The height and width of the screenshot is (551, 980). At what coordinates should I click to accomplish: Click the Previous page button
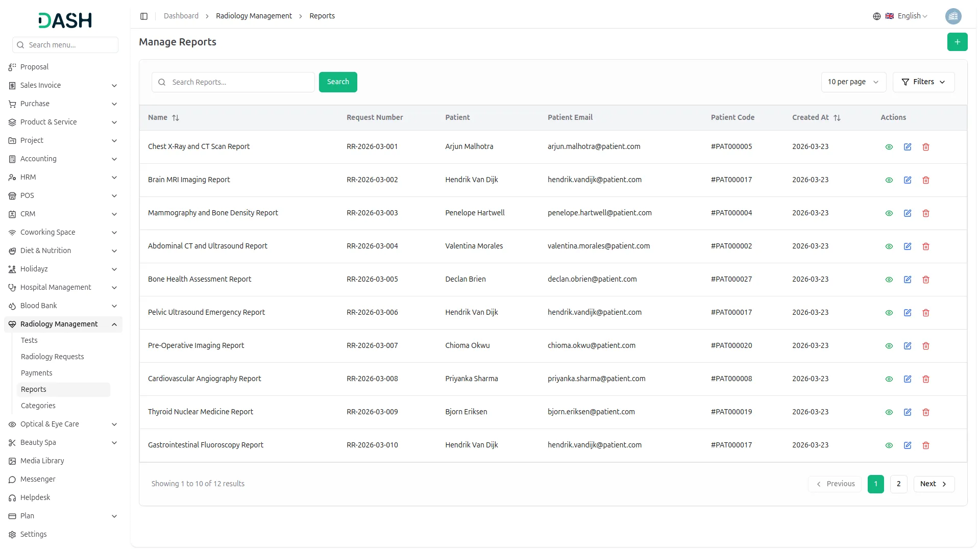(x=835, y=484)
